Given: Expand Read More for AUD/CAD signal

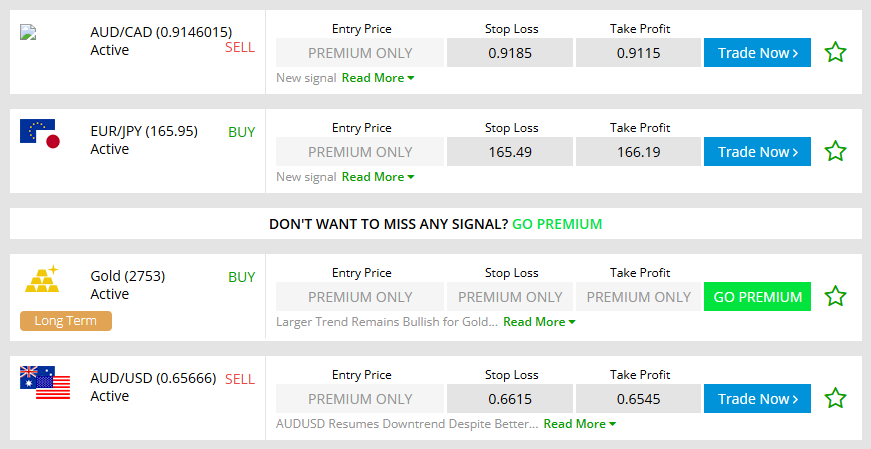Looking at the screenshot, I should click(x=377, y=77).
